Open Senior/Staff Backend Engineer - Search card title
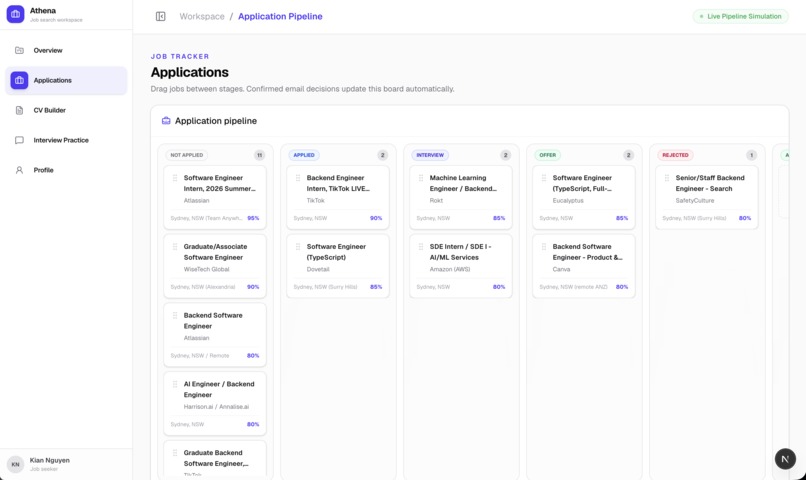Image resolution: width=806 pixels, height=480 pixels. coord(710,183)
